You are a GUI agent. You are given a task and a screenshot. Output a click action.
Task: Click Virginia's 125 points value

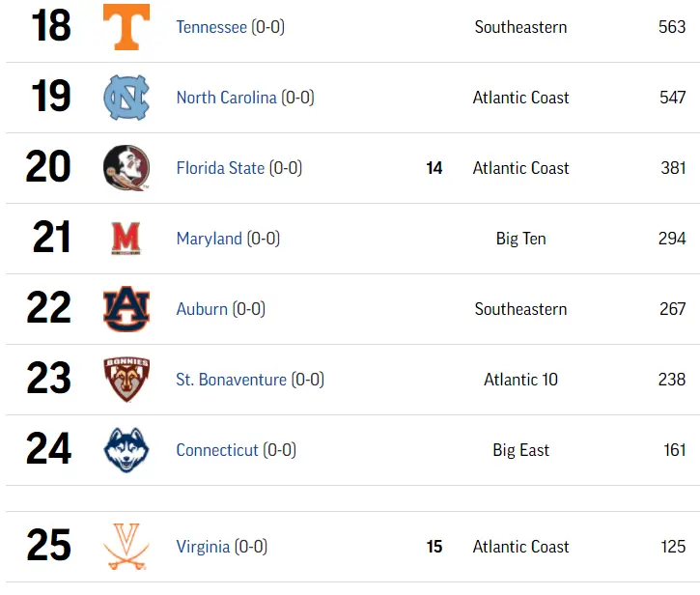673,547
